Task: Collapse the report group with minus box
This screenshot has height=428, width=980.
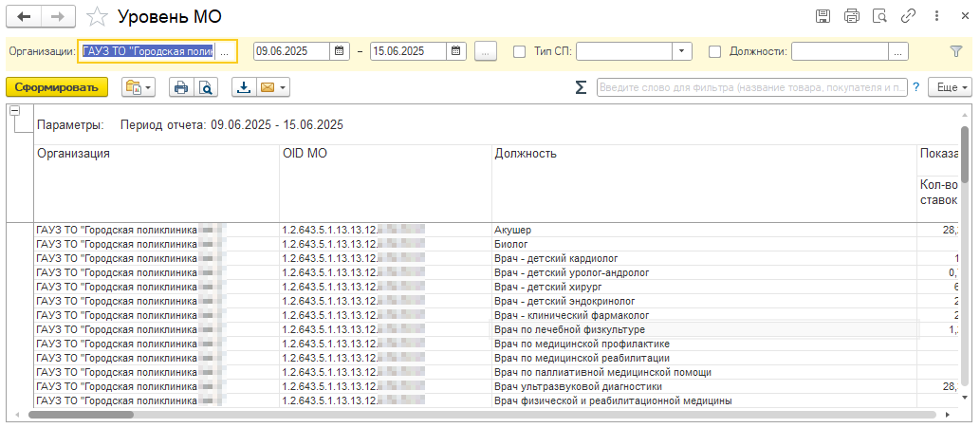Action: [14, 111]
